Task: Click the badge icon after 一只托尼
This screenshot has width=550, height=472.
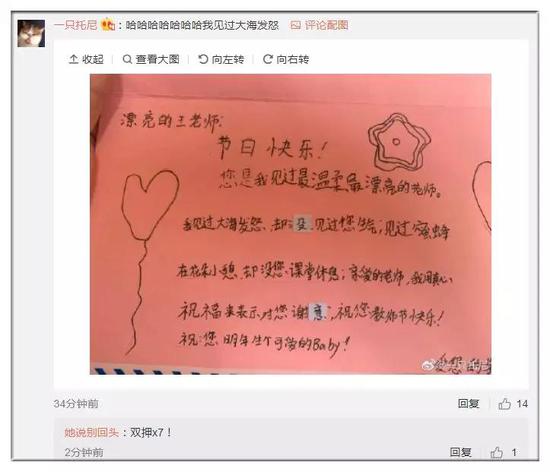Action: 108,25
